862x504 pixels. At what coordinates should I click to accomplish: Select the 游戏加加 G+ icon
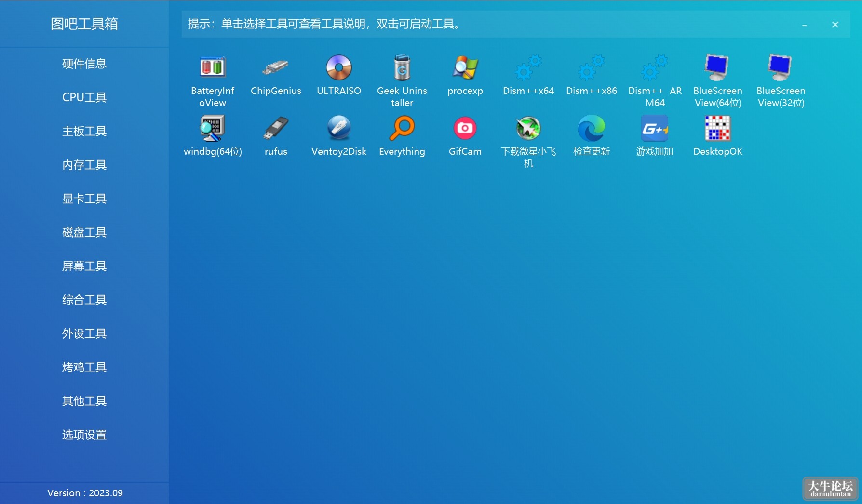coord(655,128)
